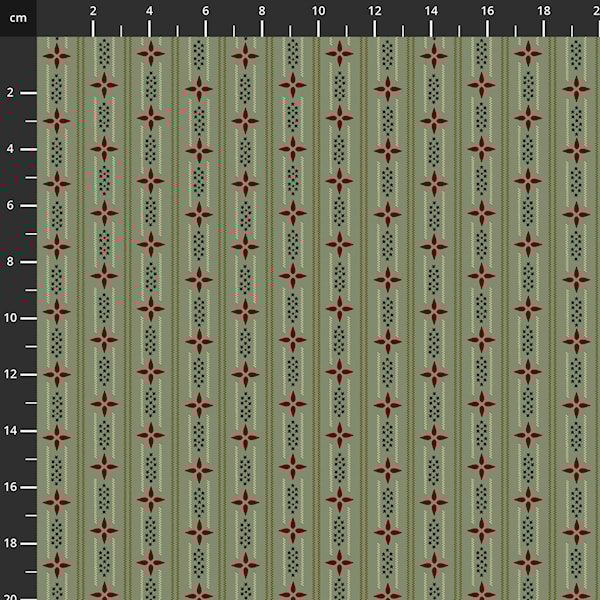600x600 pixels.
Task: Click the 20 mark on the left ruler
Action: 10,594
